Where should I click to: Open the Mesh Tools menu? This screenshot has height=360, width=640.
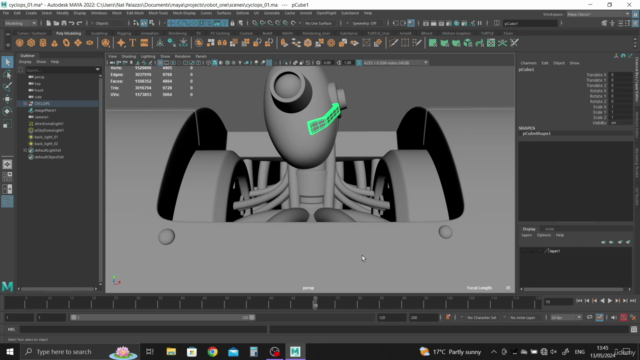[158, 13]
